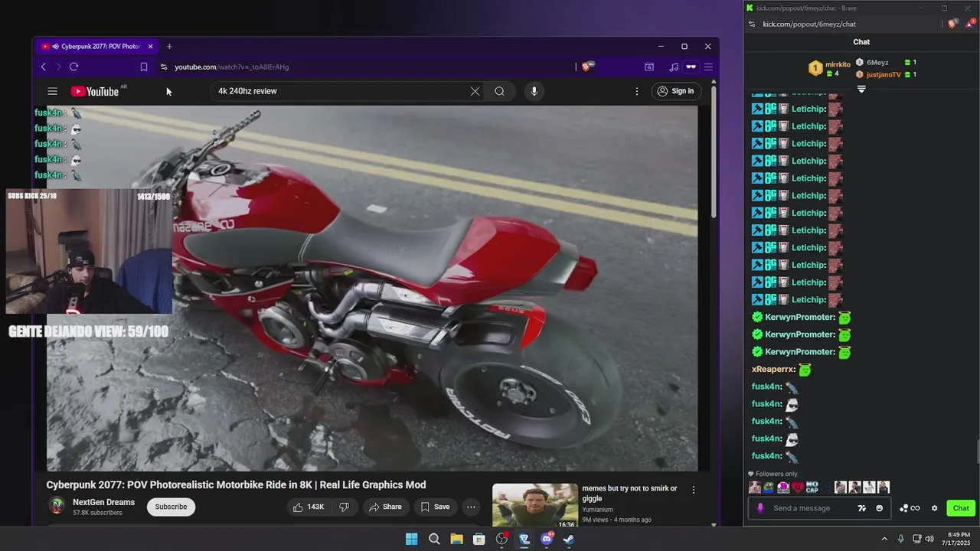Save the video to a playlist

[434, 507]
